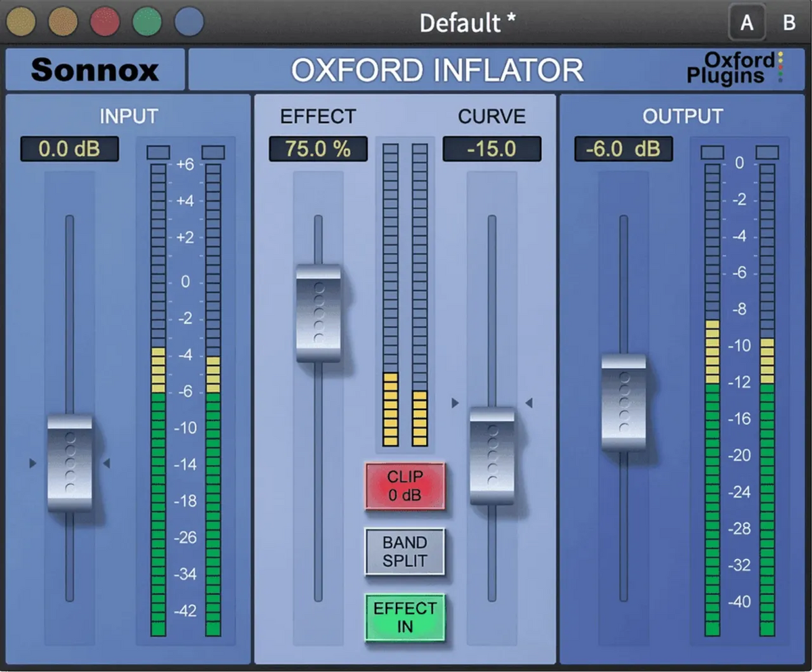Select preset slot A
This screenshot has width=812, height=672.
tap(747, 22)
